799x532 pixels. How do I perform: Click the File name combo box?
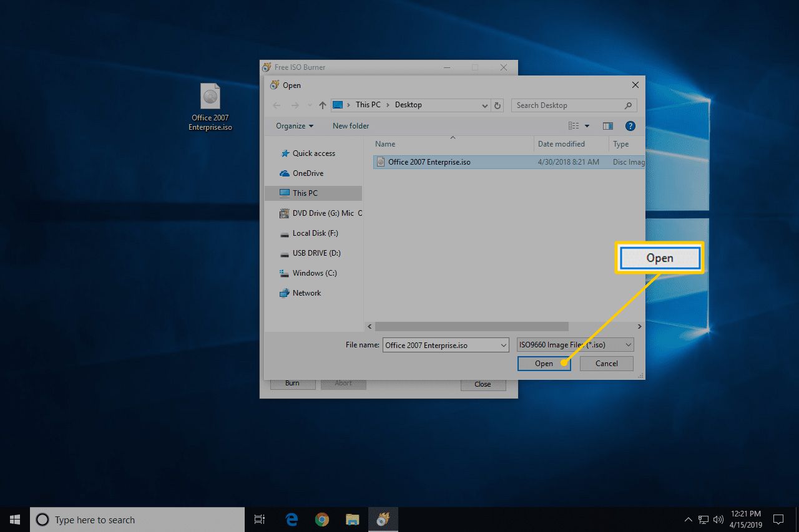446,345
